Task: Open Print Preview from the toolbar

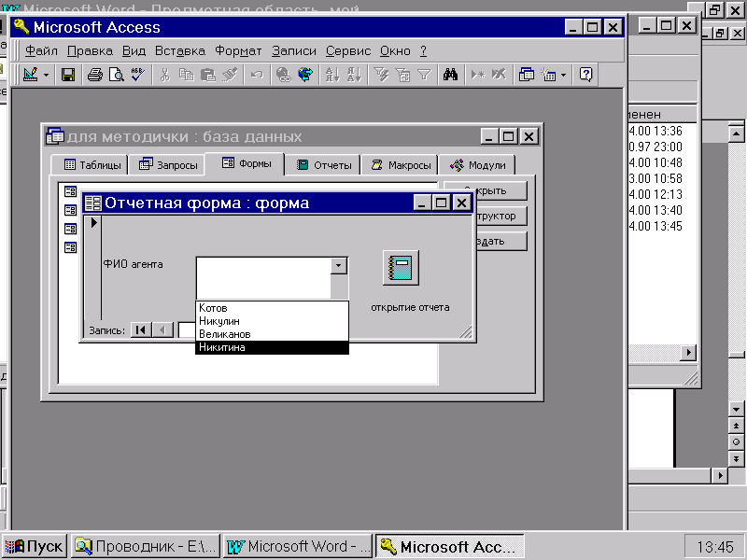Action: pos(116,75)
